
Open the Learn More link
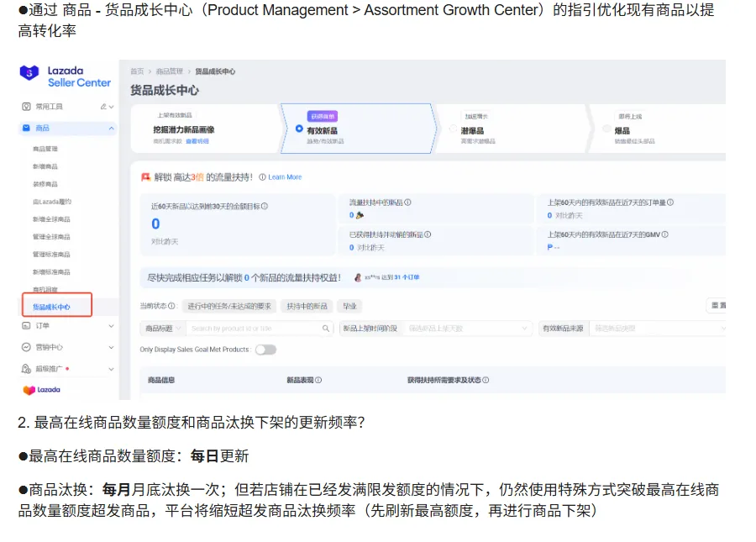click(x=286, y=176)
